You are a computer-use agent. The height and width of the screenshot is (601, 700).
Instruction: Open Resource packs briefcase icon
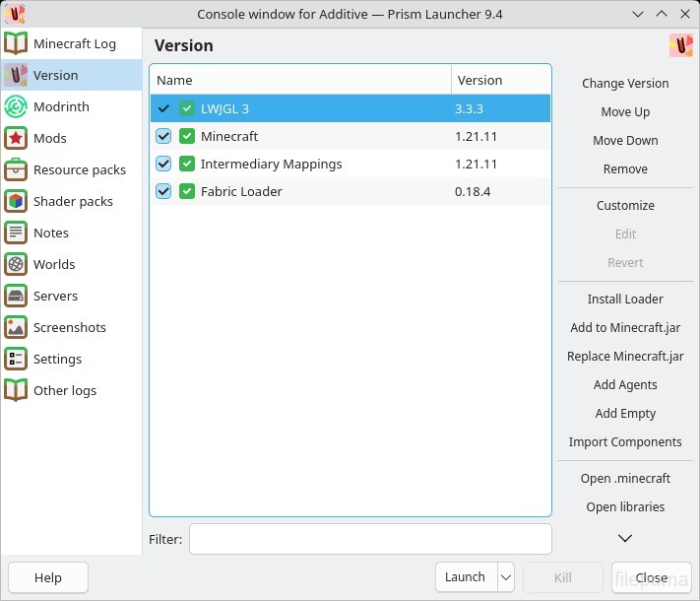tap(16, 169)
